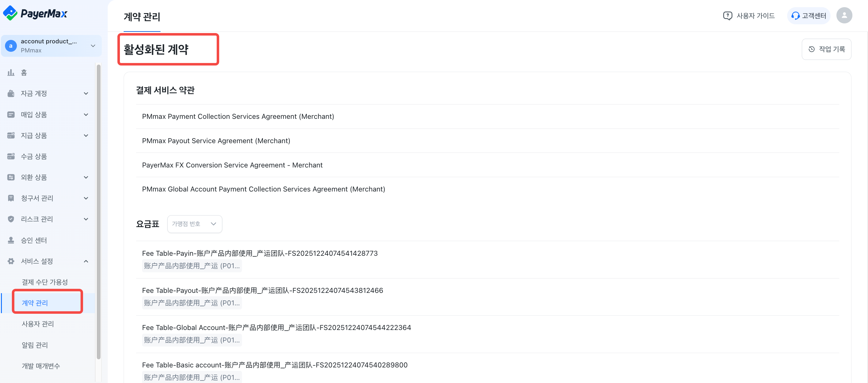Click the 외환 상품 exchange icon

tap(11, 177)
